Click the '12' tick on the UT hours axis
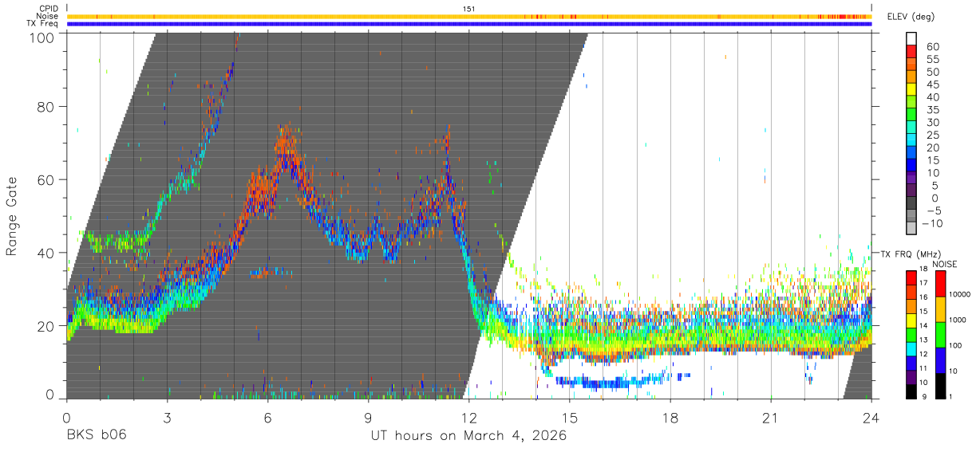This screenshot has width=980, height=452. 468,418
